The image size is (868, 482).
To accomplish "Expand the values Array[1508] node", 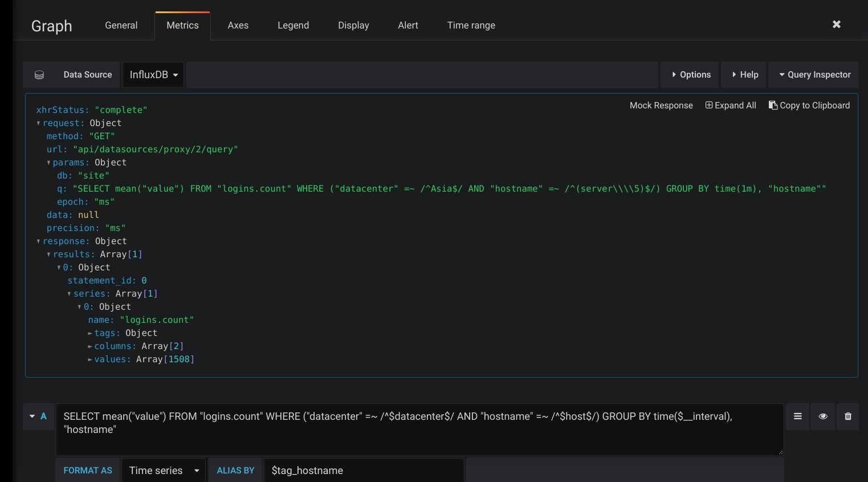I will tap(90, 359).
